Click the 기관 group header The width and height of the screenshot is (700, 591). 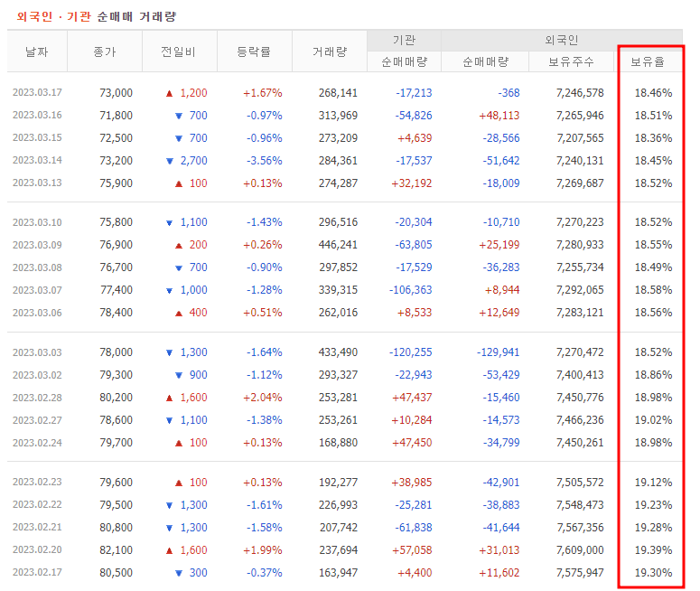tap(404, 40)
